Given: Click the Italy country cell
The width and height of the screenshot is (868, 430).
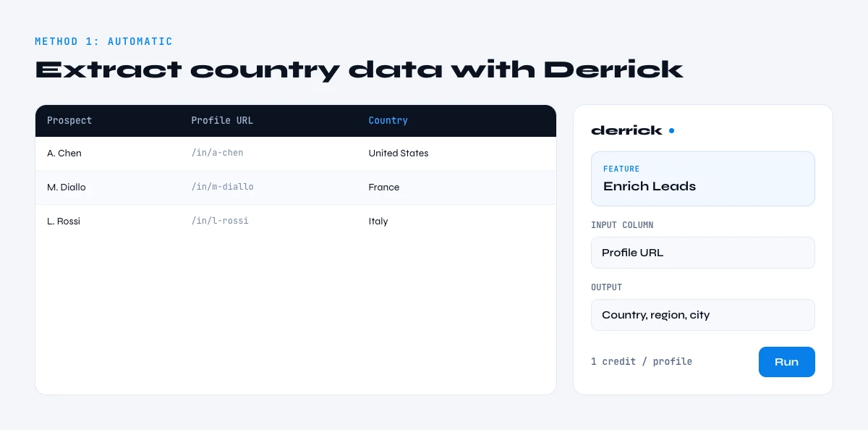Looking at the screenshot, I should pos(378,222).
